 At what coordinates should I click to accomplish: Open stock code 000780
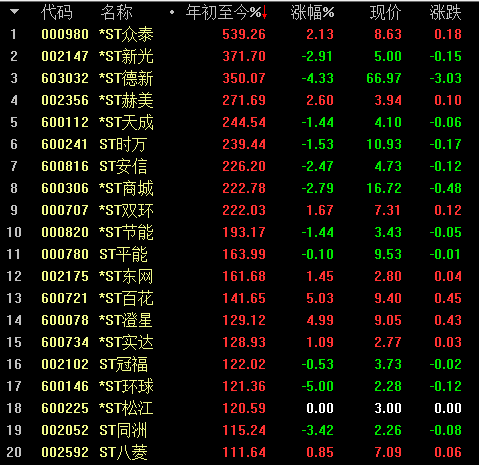click(x=65, y=254)
